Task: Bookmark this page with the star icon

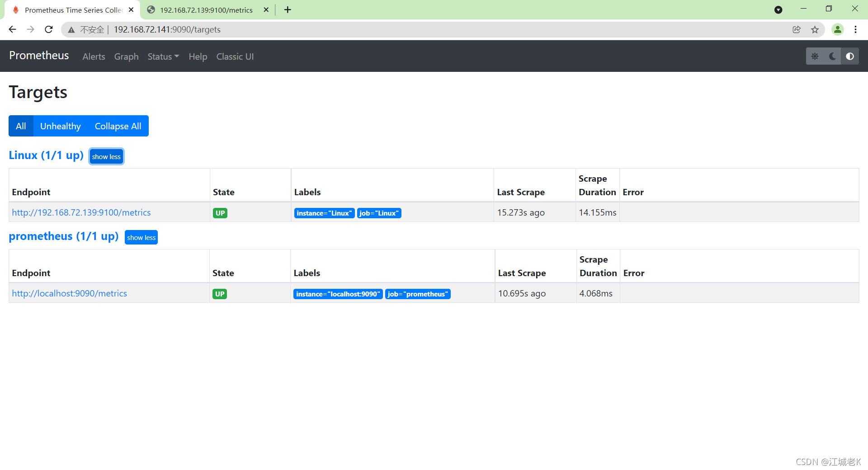Action: (815, 29)
